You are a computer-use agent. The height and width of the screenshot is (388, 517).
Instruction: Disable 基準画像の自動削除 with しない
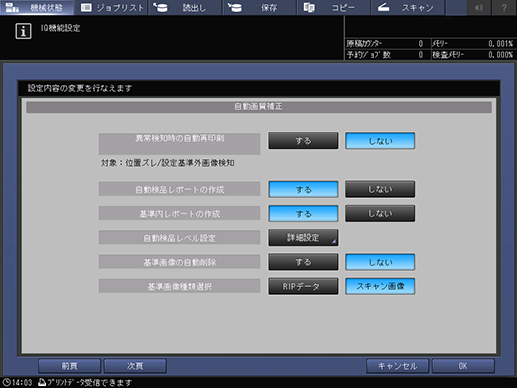(x=380, y=262)
